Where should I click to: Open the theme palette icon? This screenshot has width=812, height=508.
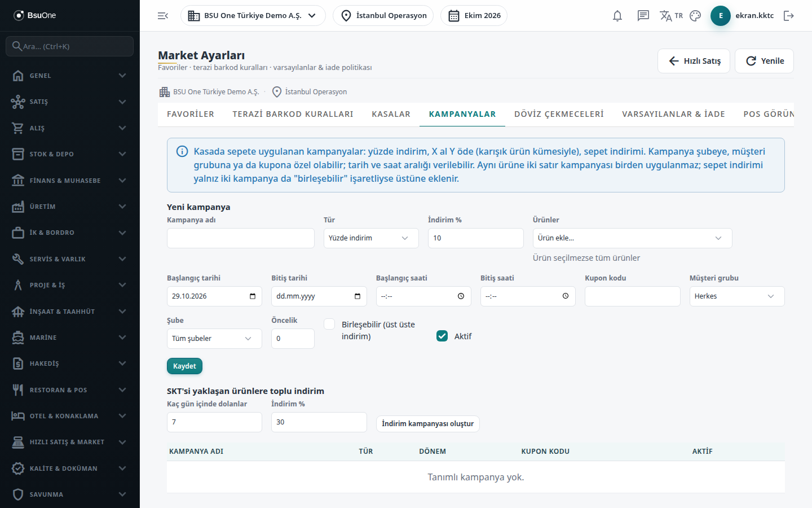click(695, 16)
